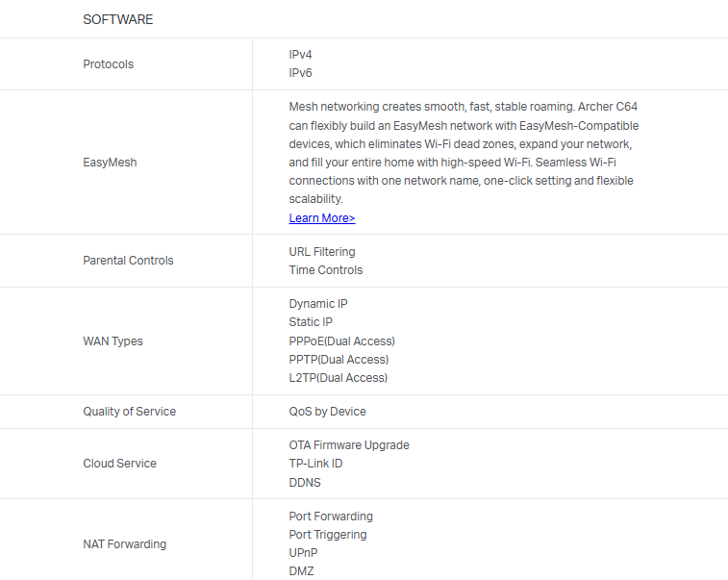This screenshot has height=580, width=728.
Task: Click the OTA Firmware Upgrade text
Action: (349, 445)
